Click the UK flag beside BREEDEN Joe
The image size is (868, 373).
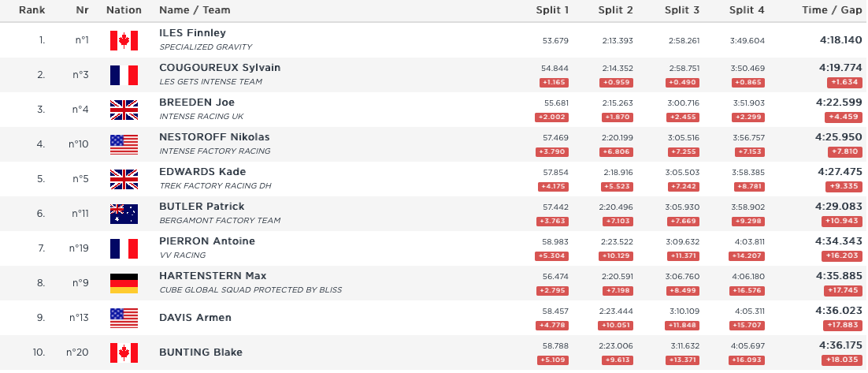click(x=124, y=110)
